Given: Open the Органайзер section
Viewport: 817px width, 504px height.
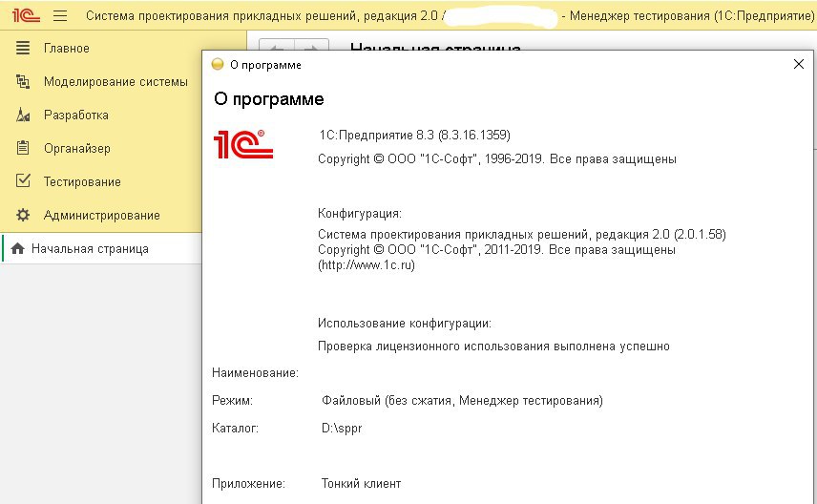Looking at the screenshot, I should [x=77, y=149].
